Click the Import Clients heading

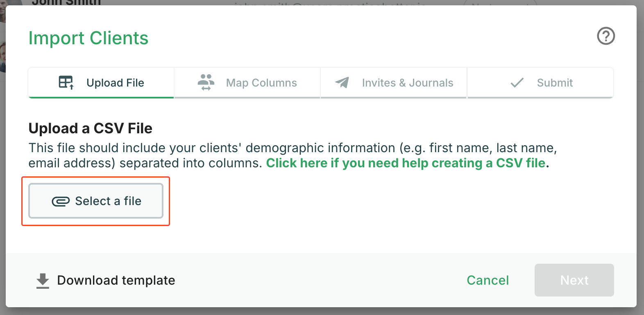pos(88,38)
